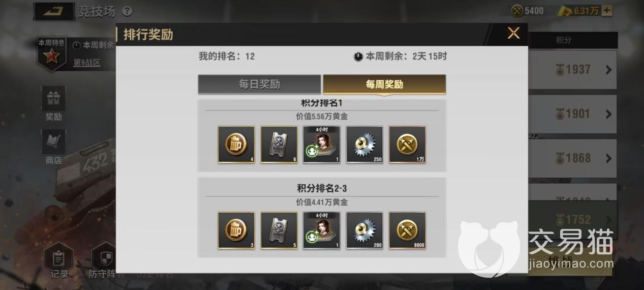Add gold with the plus button
This screenshot has width=644, height=290.
[x=607, y=11]
